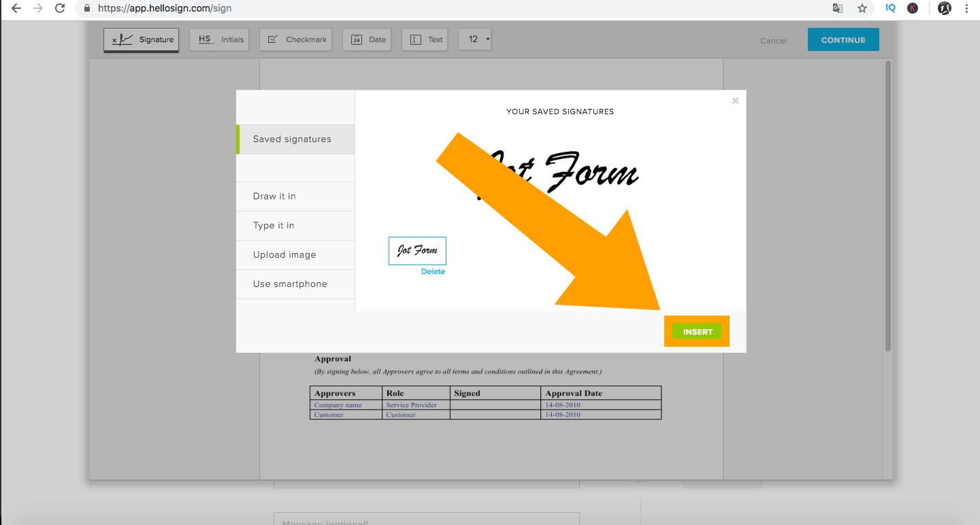Go back to the previous browser page

(x=16, y=8)
